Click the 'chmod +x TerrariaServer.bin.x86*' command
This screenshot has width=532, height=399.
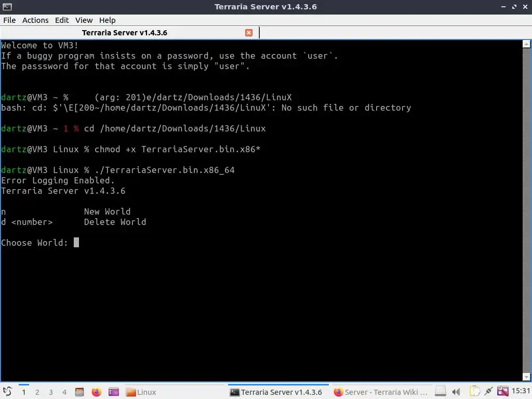178,149
